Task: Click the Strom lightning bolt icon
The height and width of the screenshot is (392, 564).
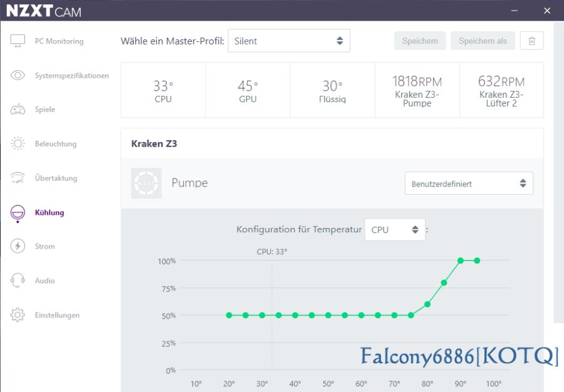Action: click(x=18, y=246)
